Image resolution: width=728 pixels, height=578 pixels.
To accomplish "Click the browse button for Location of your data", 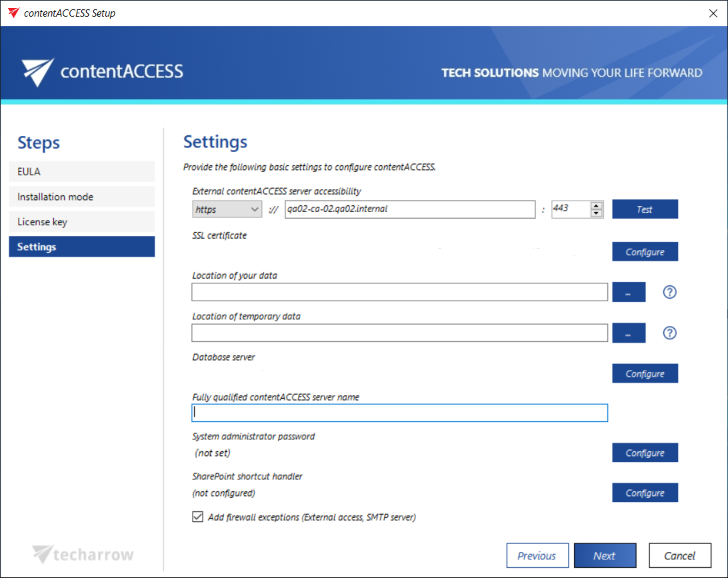I will [629, 292].
